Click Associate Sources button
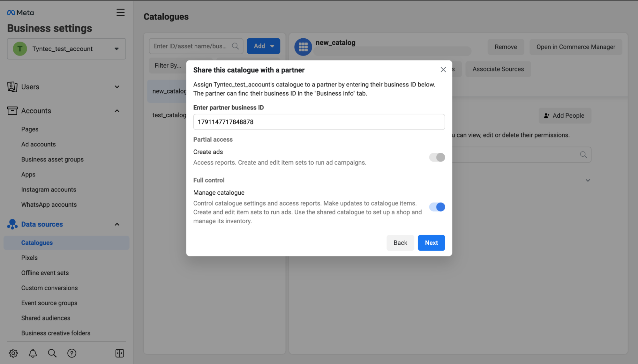 pos(498,69)
